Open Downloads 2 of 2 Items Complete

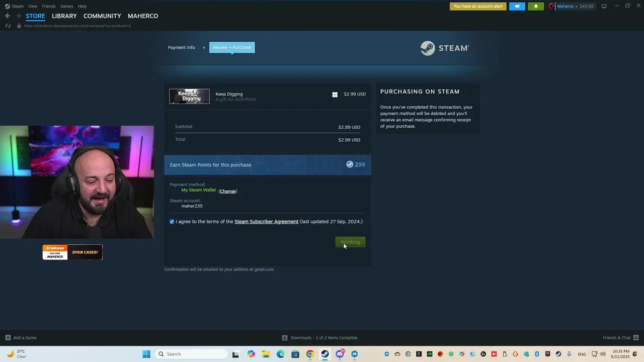pos(324,338)
